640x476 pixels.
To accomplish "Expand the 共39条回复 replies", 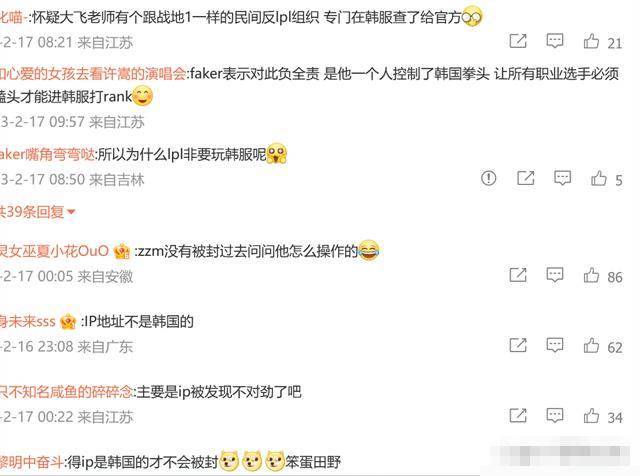I will 38,211.
